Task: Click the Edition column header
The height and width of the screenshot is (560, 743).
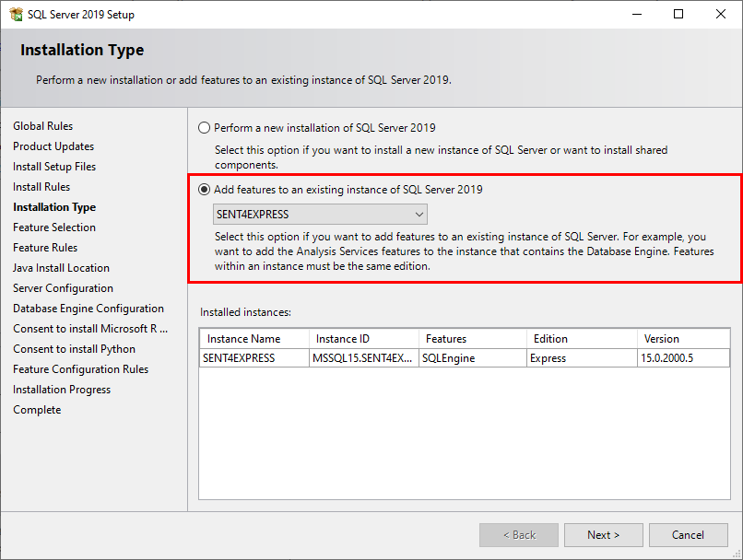Action: [550, 338]
